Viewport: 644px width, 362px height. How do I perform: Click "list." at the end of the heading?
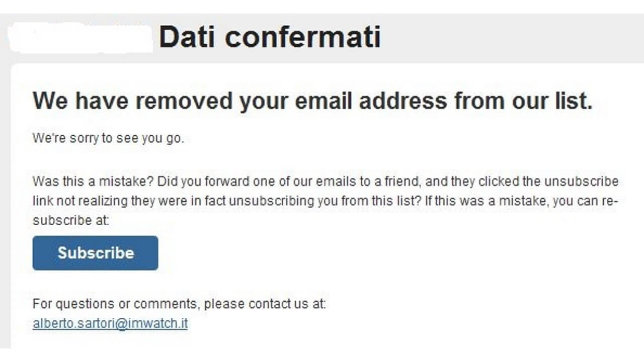tap(572, 101)
